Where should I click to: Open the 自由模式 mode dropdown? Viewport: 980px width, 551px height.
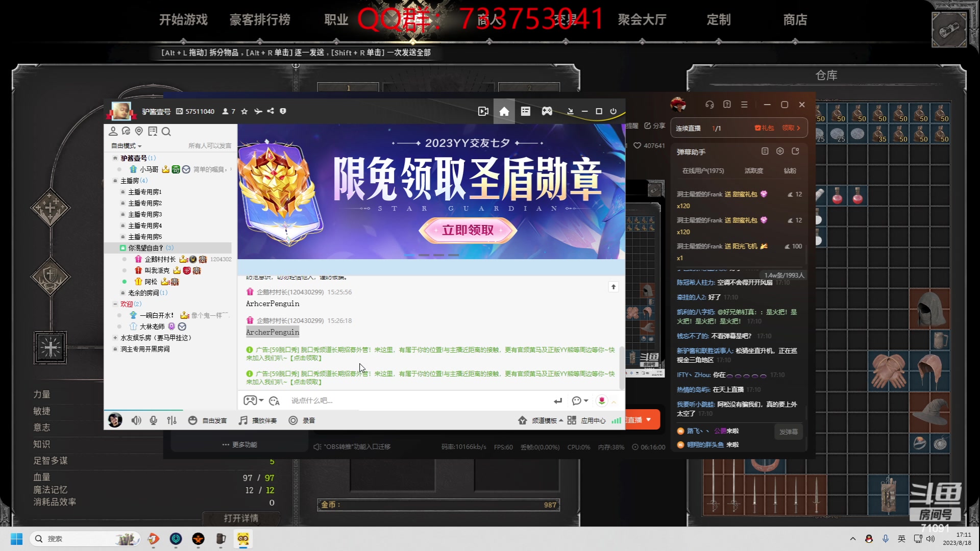click(127, 146)
